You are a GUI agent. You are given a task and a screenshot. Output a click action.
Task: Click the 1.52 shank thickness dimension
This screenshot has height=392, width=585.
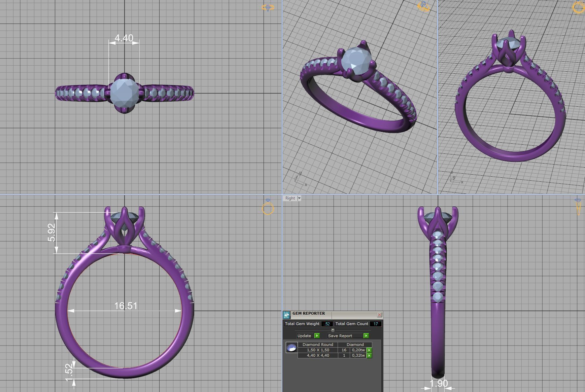[x=69, y=372]
